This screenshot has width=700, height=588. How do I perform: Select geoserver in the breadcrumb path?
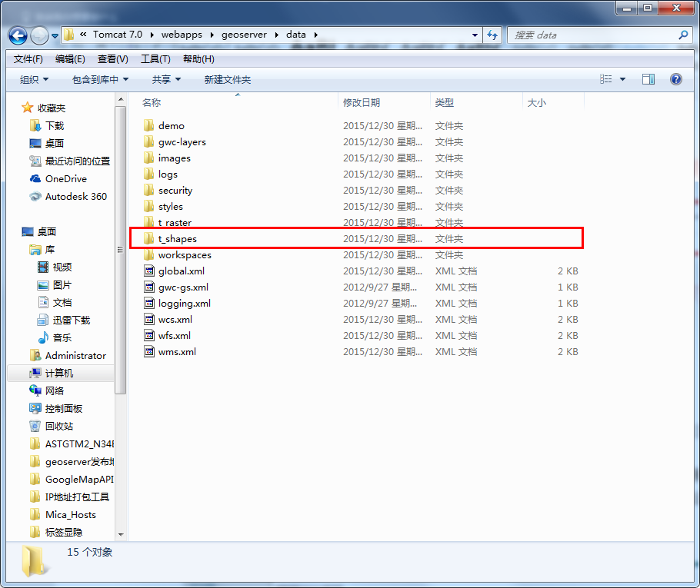244,35
